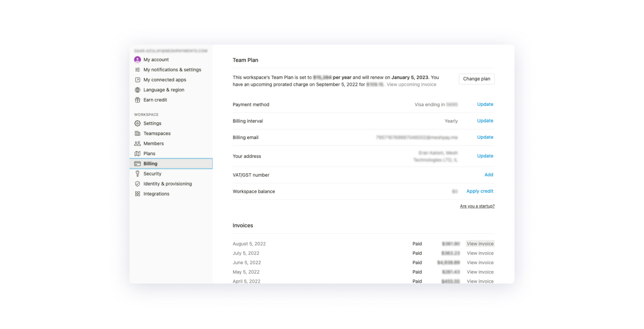Click the Teamspaces building icon

click(x=137, y=133)
